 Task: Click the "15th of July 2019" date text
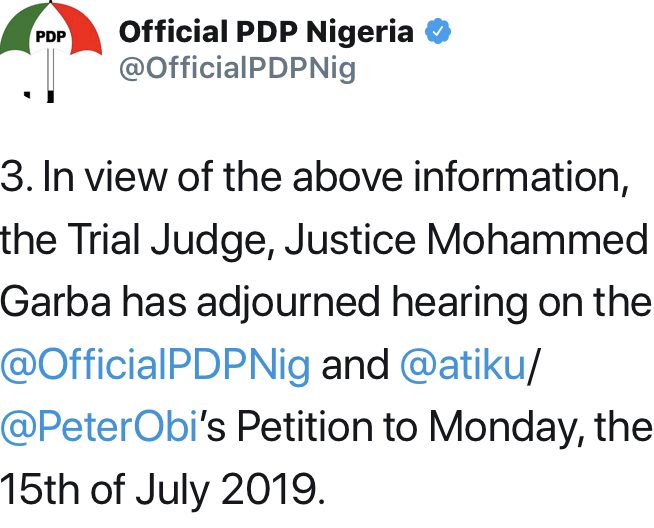(x=162, y=489)
